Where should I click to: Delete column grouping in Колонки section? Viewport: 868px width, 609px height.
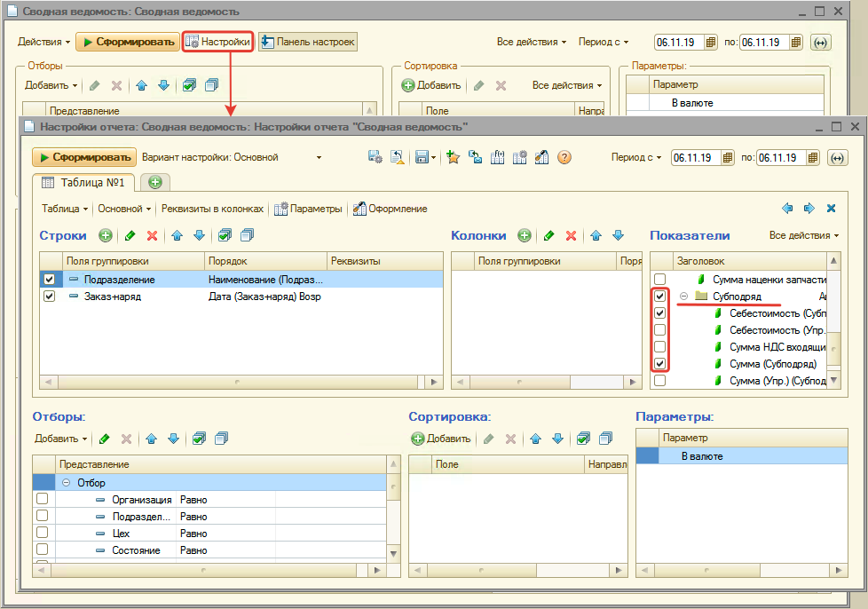pos(572,235)
